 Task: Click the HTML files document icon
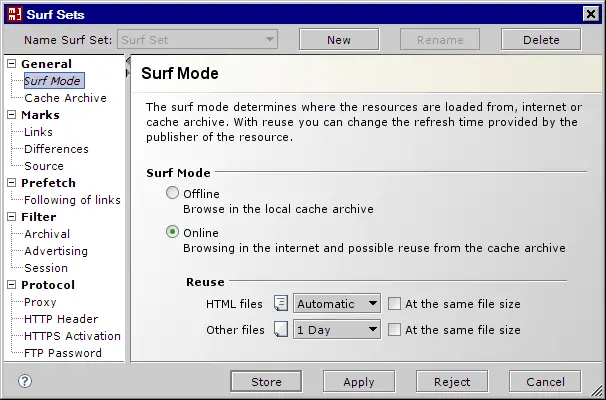coord(281,303)
